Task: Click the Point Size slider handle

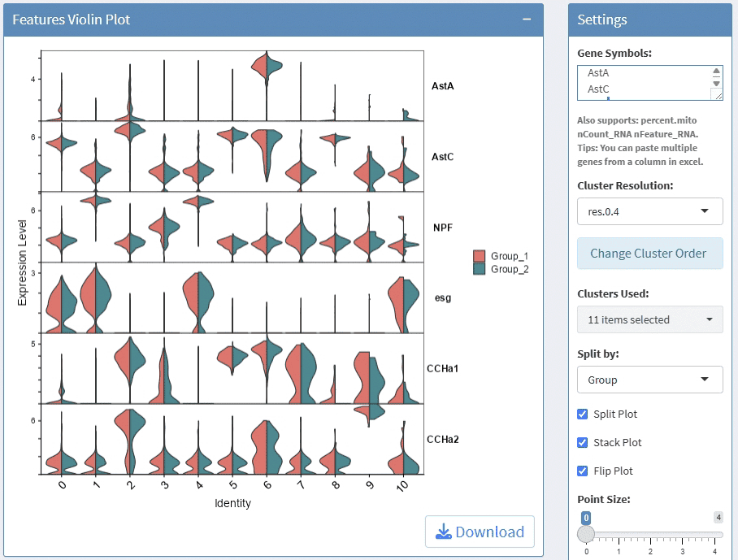Action: (x=586, y=534)
